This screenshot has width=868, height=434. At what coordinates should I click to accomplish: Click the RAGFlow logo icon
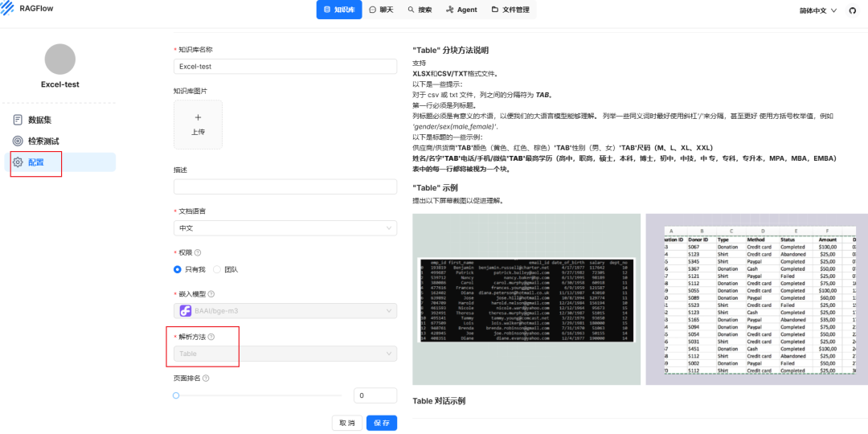pyautogui.click(x=7, y=7)
